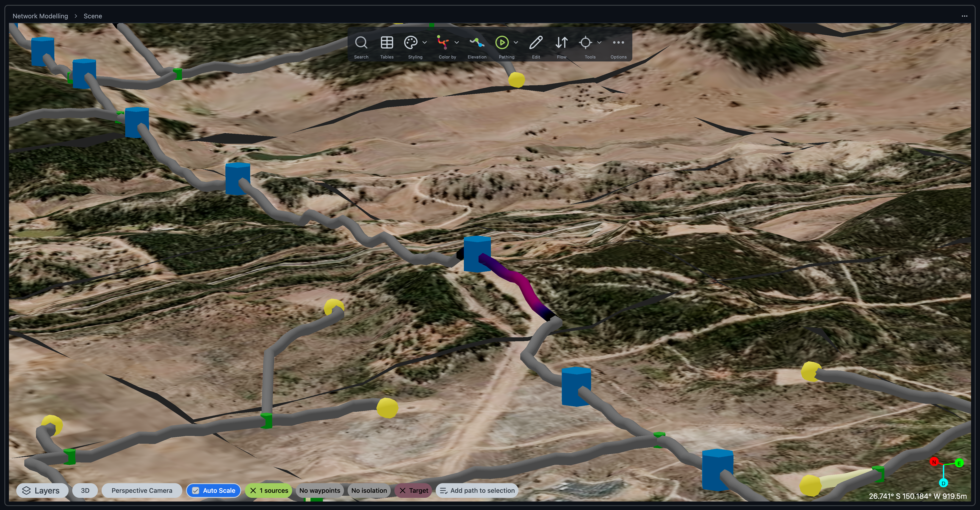
Task: Click Add path to selection button
Action: [477, 491]
